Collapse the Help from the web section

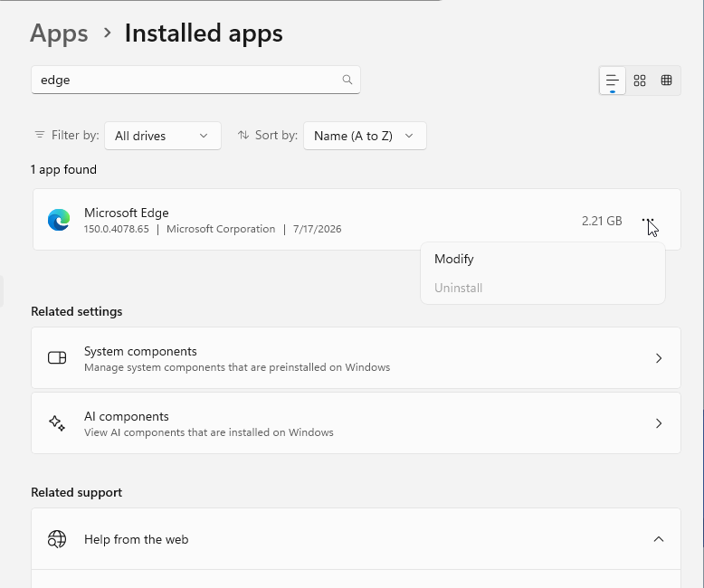pyautogui.click(x=658, y=539)
